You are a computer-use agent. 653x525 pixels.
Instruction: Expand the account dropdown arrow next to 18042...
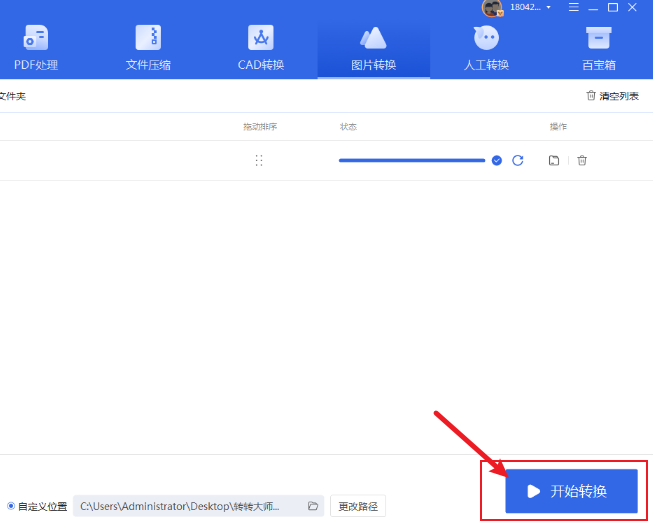tap(548, 7)
